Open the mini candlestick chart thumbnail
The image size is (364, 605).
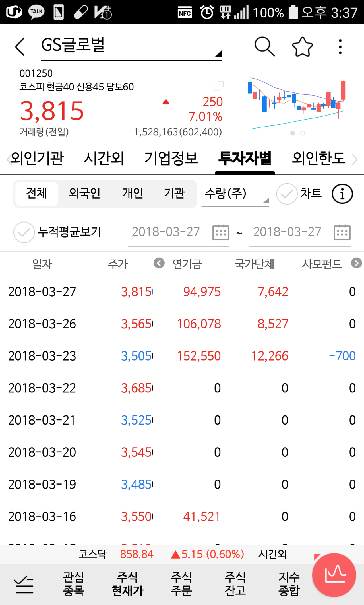point(297,103)
